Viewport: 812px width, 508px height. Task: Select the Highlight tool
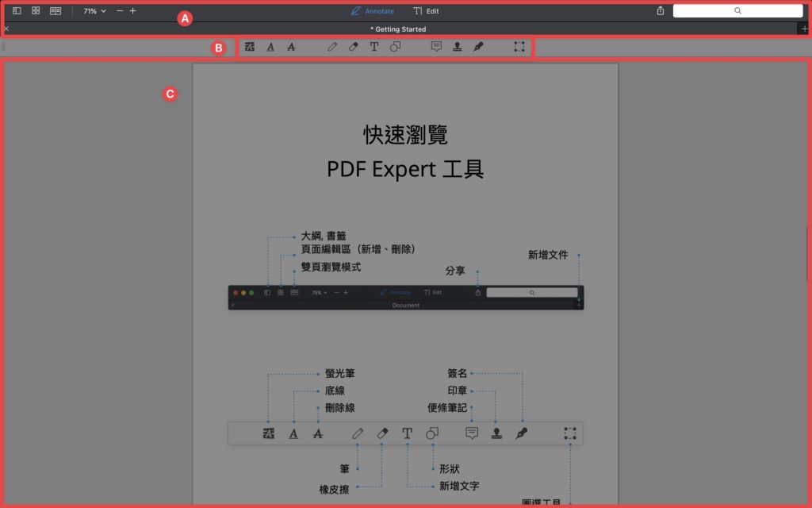tap(250, 47)
